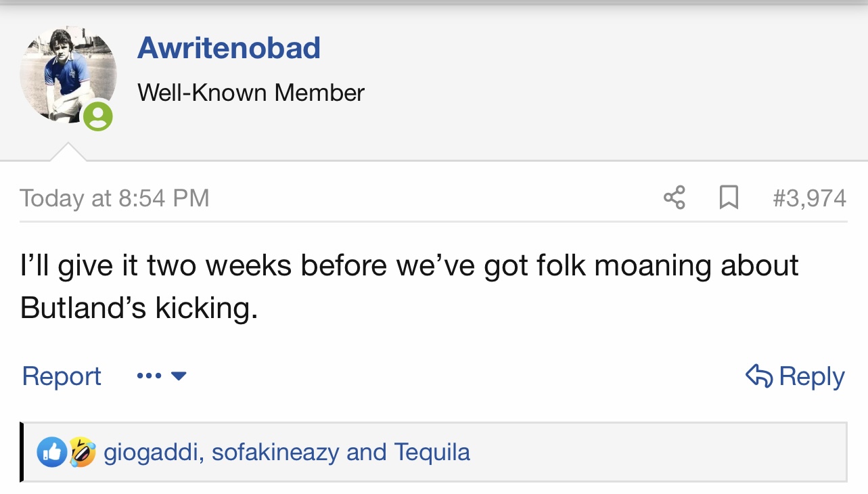This screenshot has width=868, height=494.
Task: Click the curved reply arrow icon
Action: click(759, 376)
